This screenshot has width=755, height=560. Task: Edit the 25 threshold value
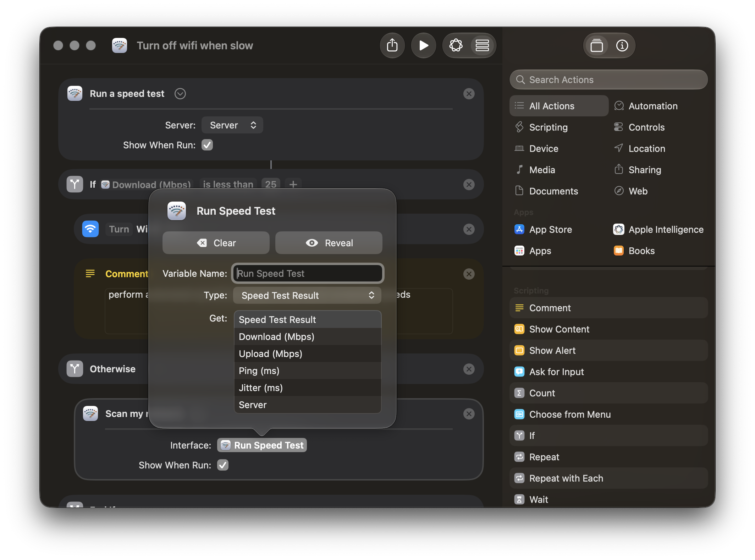271,184
